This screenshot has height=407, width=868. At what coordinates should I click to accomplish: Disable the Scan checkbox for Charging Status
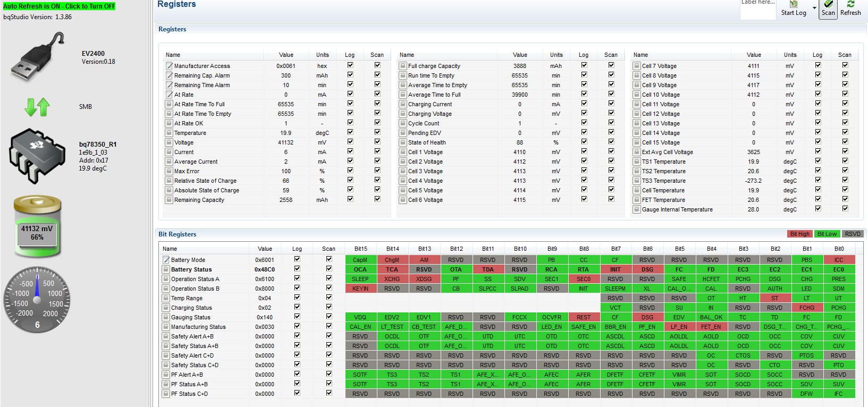(x=329, y=307)
